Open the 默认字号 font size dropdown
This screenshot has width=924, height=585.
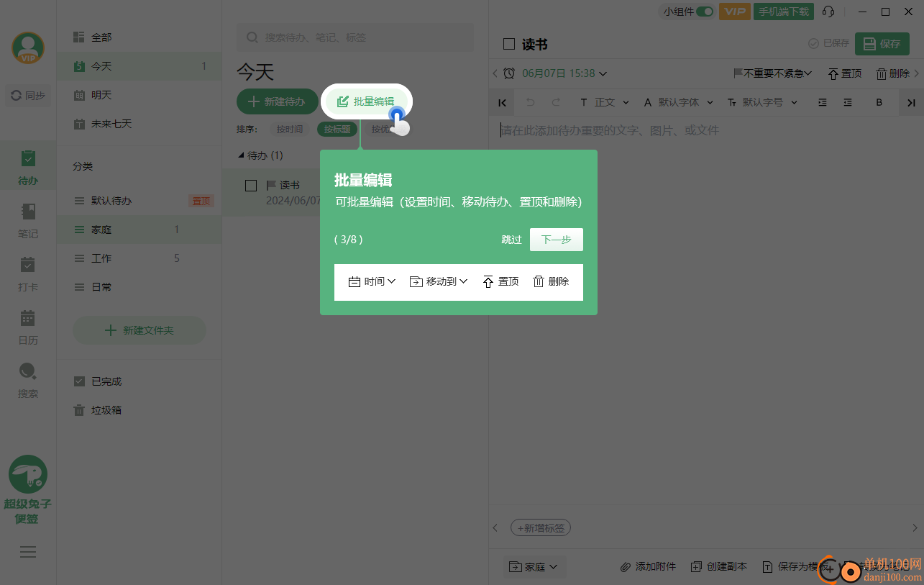coord(762,102)
